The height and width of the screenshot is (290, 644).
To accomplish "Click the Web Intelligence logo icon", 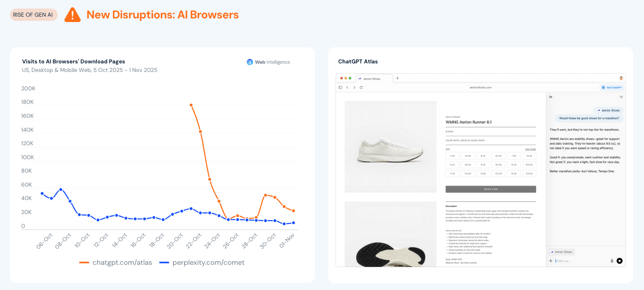I will pyautogui.click(x=249, y=62).
